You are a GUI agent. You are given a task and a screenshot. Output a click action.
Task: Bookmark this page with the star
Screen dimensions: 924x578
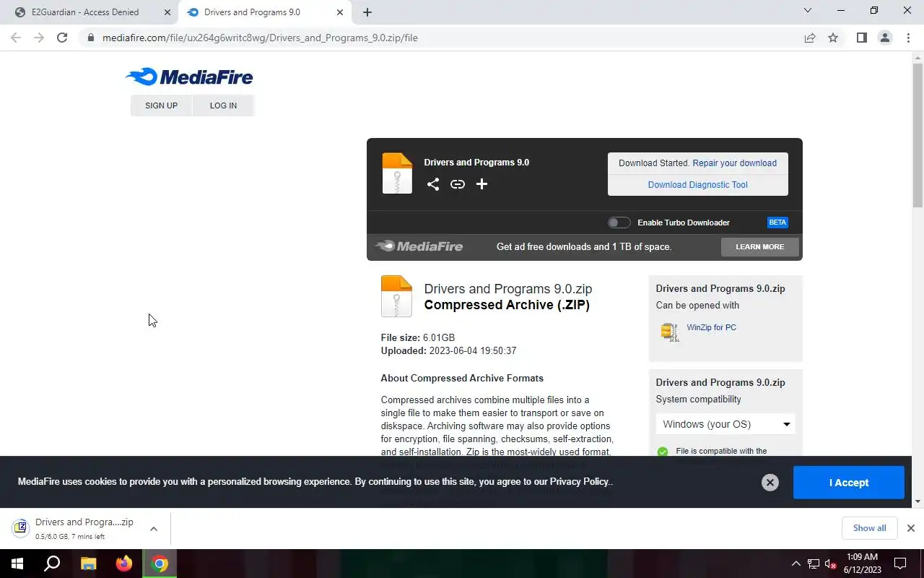click(833, 38)
